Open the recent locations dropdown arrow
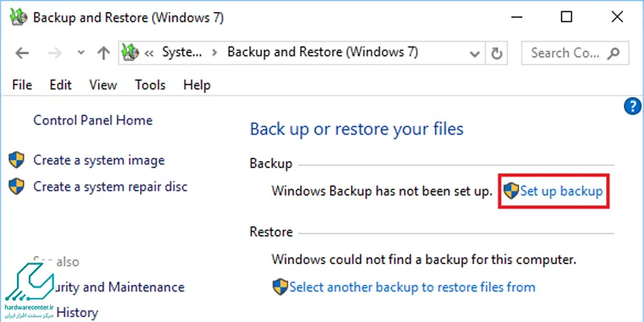The height and width of the screenshot is (322, 644). click(x=81, y=53)
